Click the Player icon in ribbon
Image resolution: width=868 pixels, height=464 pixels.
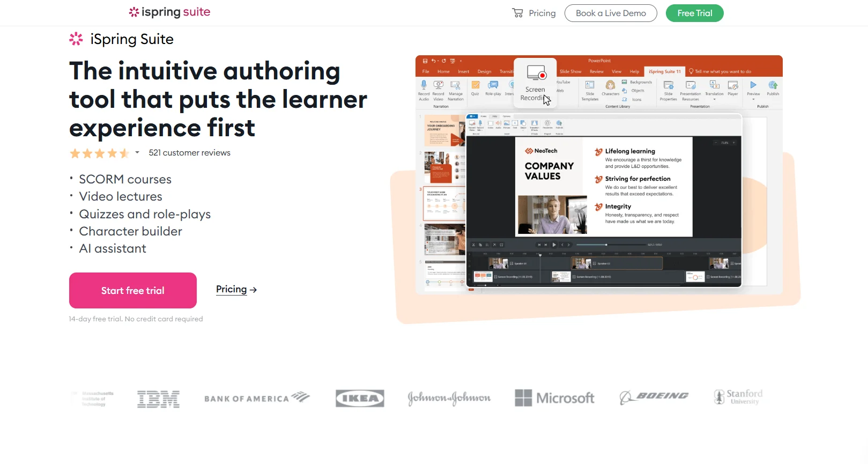[x=732, y=85]
